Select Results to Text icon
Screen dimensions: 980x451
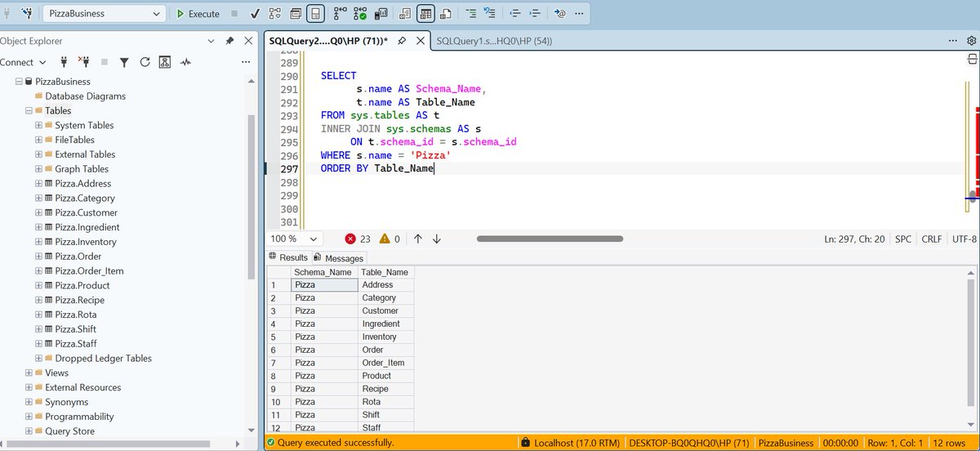pyautogui.click(x=405, y=14)
